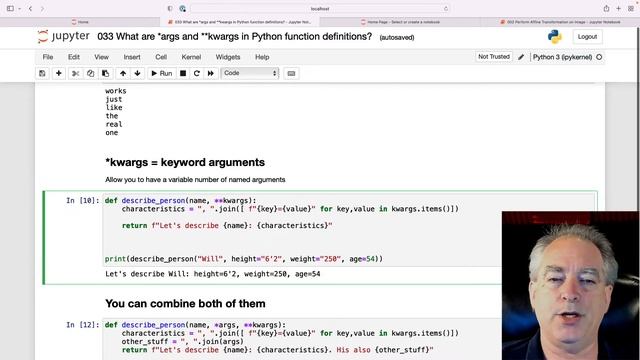Open the Kernel menu
The height and width of the screenshot is (360, 640).
click(191, 57)
